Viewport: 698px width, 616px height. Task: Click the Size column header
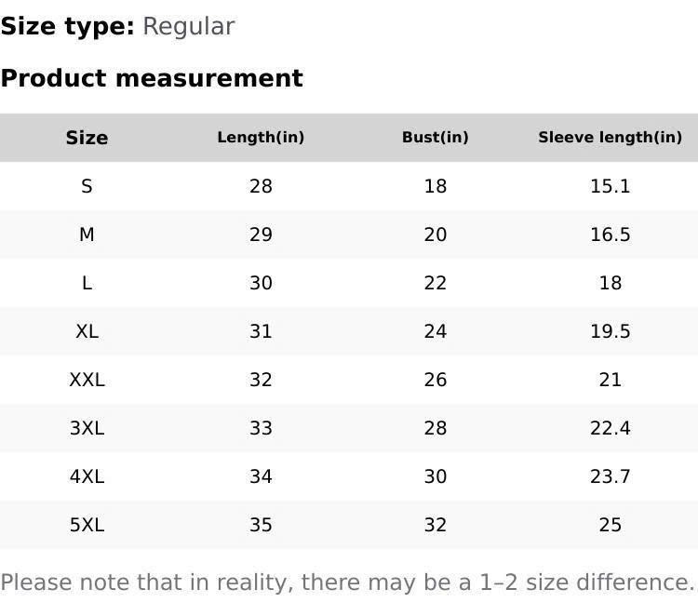coord(87,138)
